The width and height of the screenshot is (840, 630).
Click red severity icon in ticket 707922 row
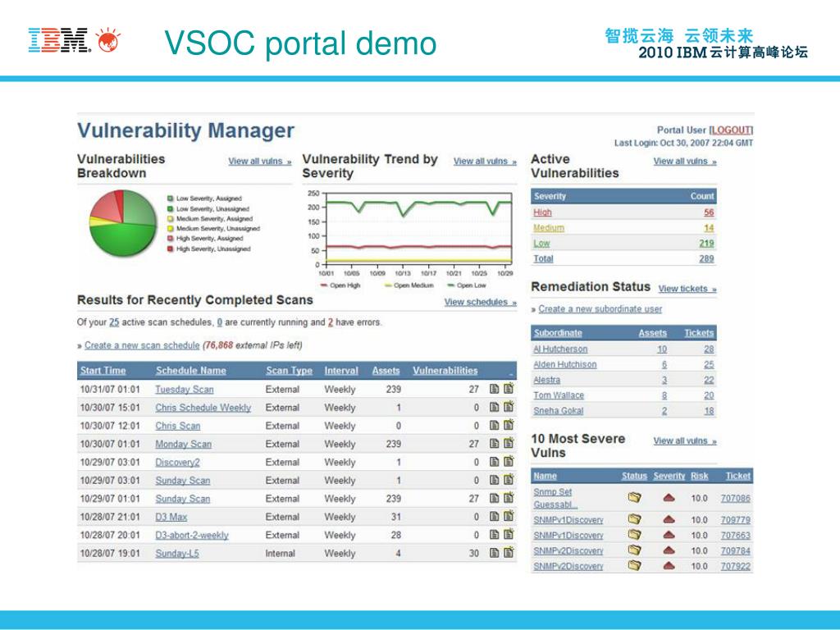click(x=669, y=566)
